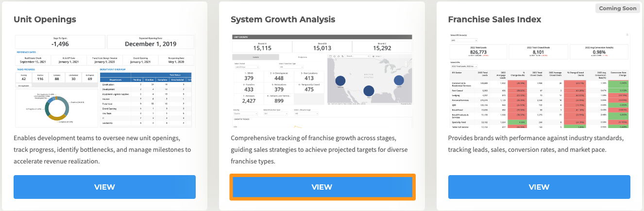
Task: Click the Coming Soon badge
Action: point(617,8)
